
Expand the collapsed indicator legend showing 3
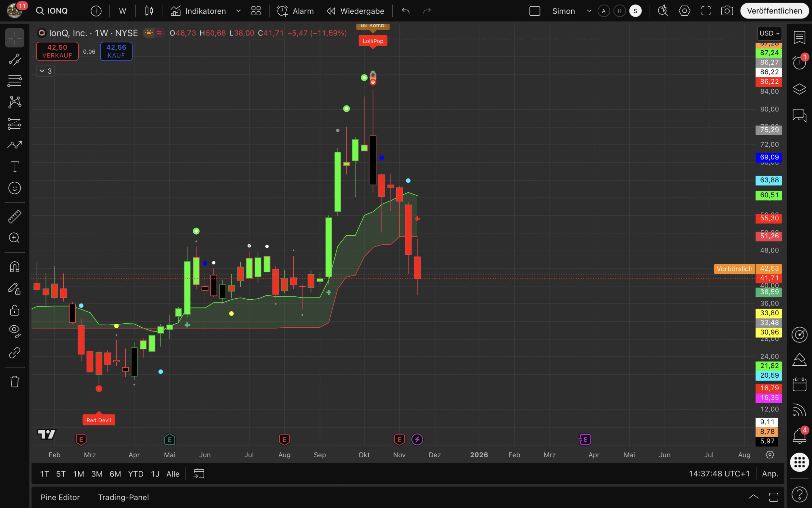tap(45, 71)
